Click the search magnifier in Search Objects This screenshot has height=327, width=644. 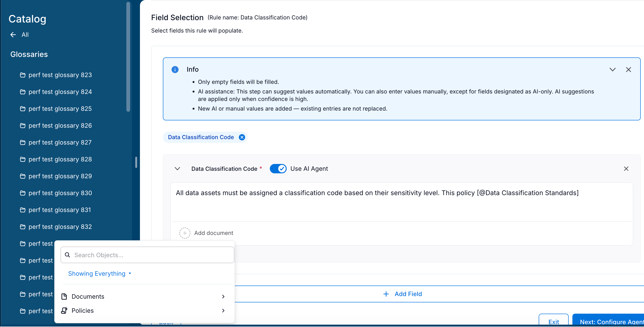point(67,255)
